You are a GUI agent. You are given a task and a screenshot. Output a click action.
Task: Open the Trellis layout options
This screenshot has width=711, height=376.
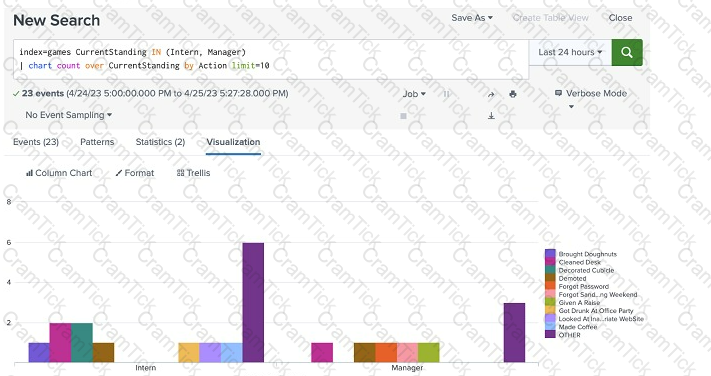(194, 173)
